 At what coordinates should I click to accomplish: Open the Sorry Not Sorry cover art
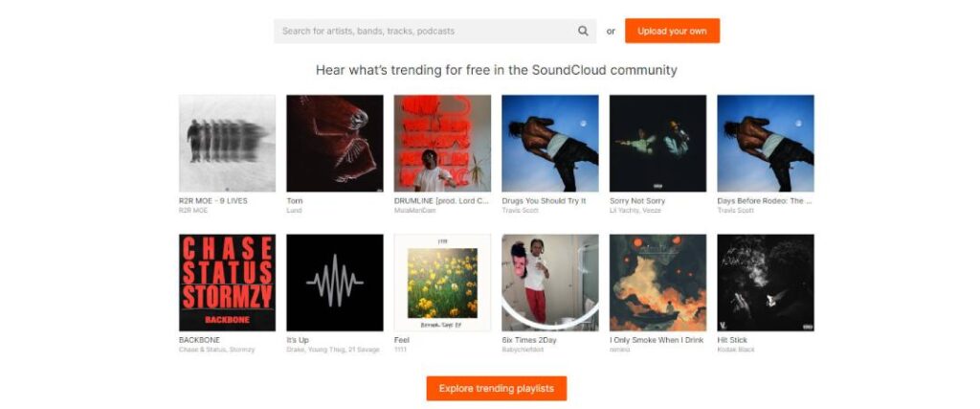(657, 143)
